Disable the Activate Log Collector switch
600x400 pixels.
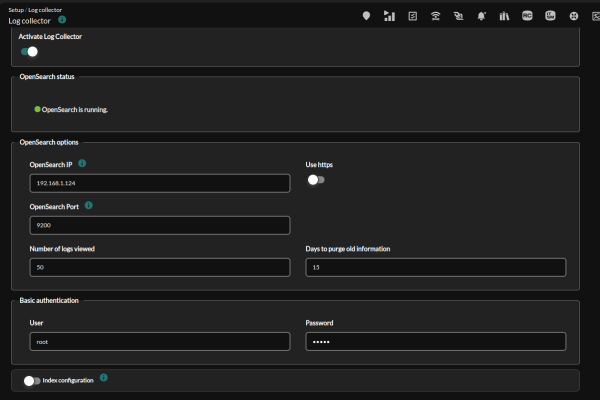click(29, 51)
